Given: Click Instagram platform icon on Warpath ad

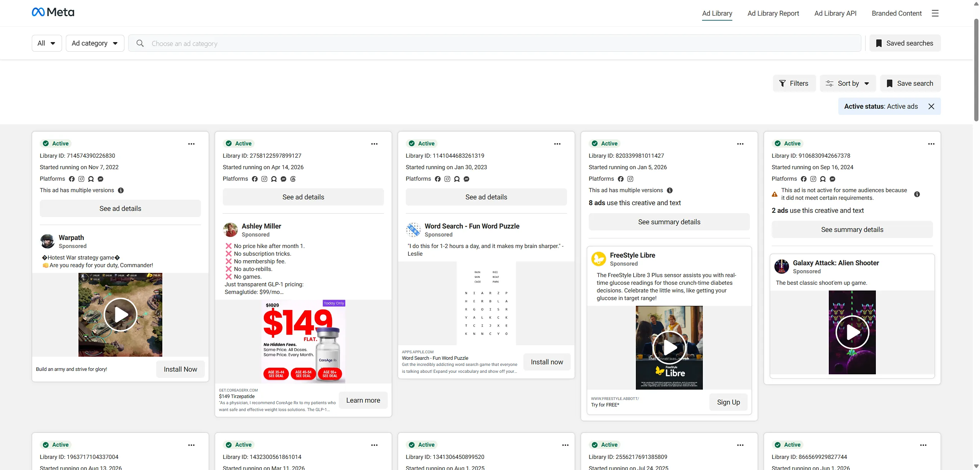Looking at the screenshot, I should click(82, 179).
